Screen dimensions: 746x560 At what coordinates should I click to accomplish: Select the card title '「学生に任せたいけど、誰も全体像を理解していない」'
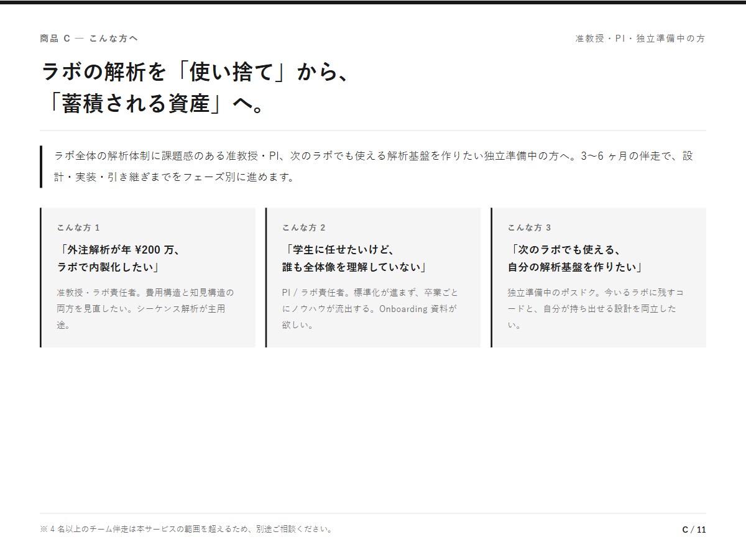355,259
